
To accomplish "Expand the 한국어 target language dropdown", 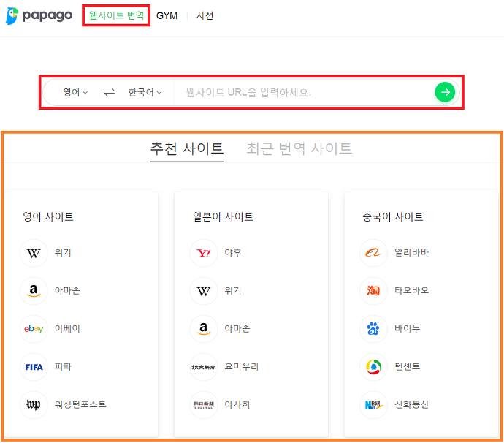I will 145,92.
